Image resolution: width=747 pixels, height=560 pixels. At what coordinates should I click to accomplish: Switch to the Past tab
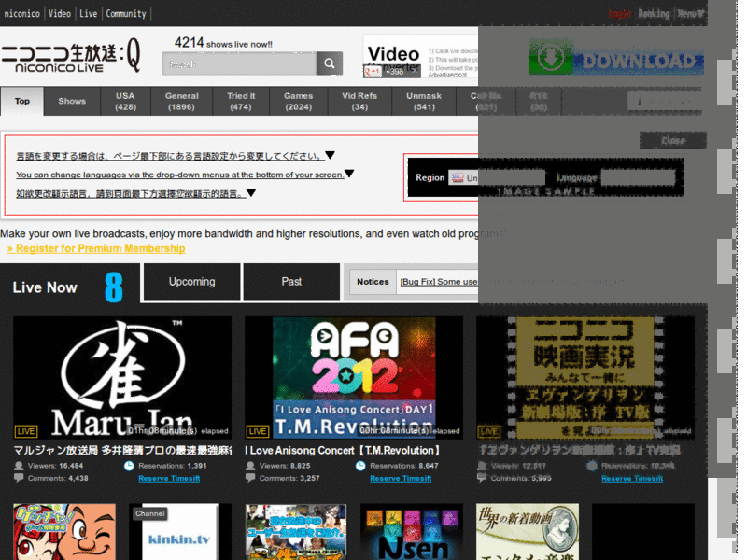click(x=291, y=282)
